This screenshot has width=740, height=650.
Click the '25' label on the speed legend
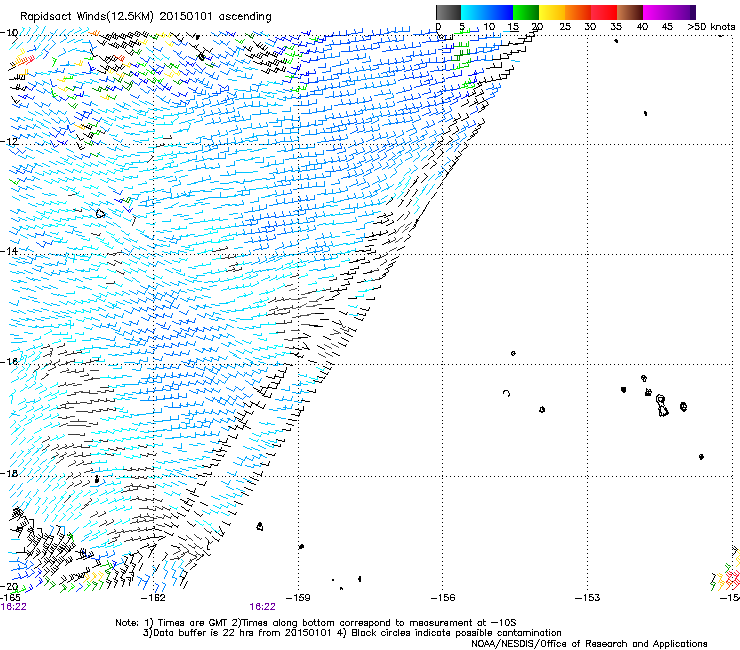point(565,27)
